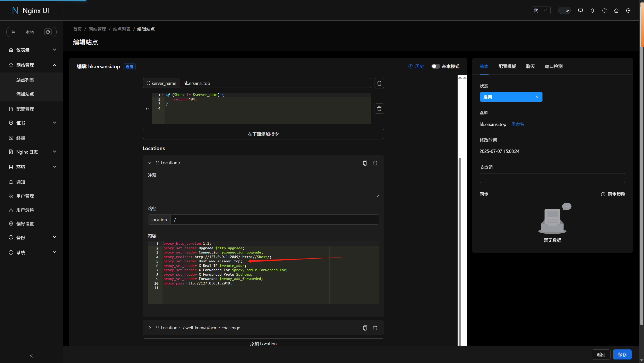
Task: Copy the acme-challenge Location block
Action: click(365, 328)
